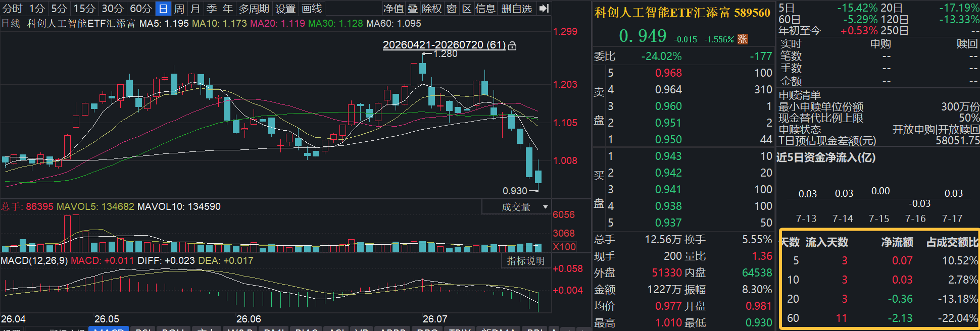Click the lock icon beside the date range
980x331 pixels.
(512, 45)
